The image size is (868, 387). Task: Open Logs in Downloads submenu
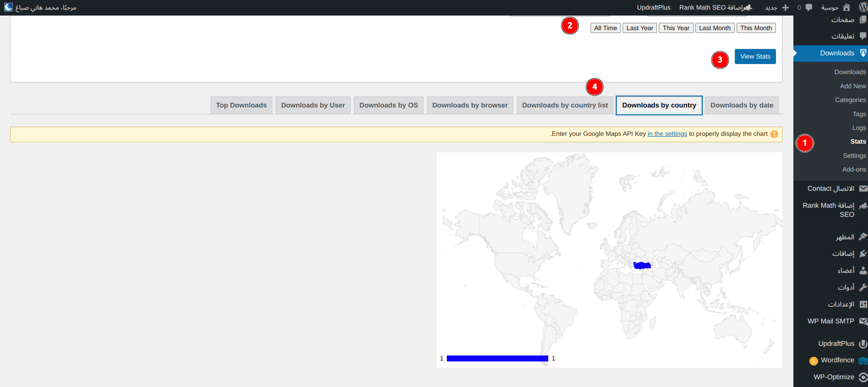click(859, 128)
